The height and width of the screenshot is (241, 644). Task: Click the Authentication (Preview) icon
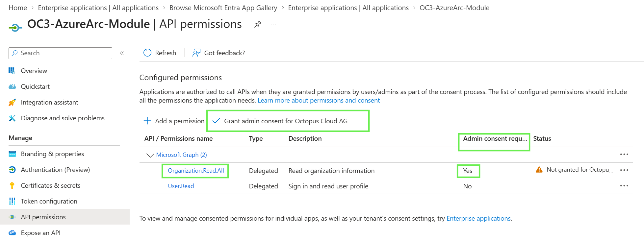pos(12,170)
